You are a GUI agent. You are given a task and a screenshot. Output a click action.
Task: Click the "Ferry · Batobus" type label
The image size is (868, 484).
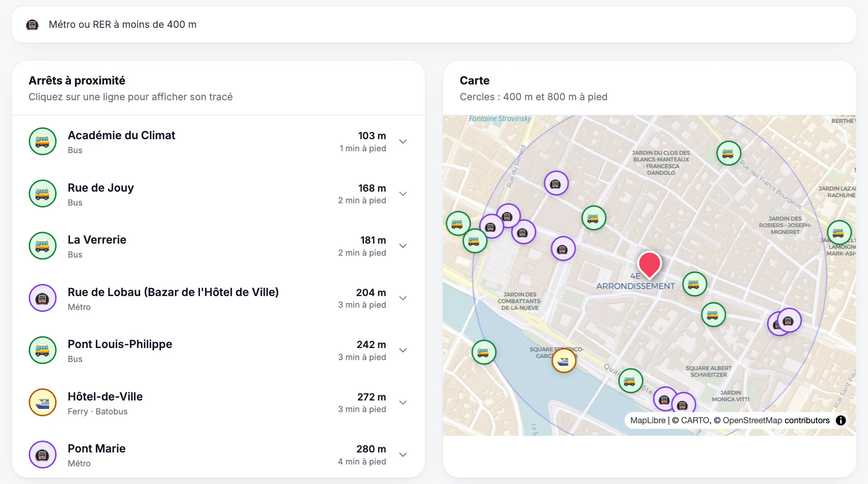coord(97,411)
